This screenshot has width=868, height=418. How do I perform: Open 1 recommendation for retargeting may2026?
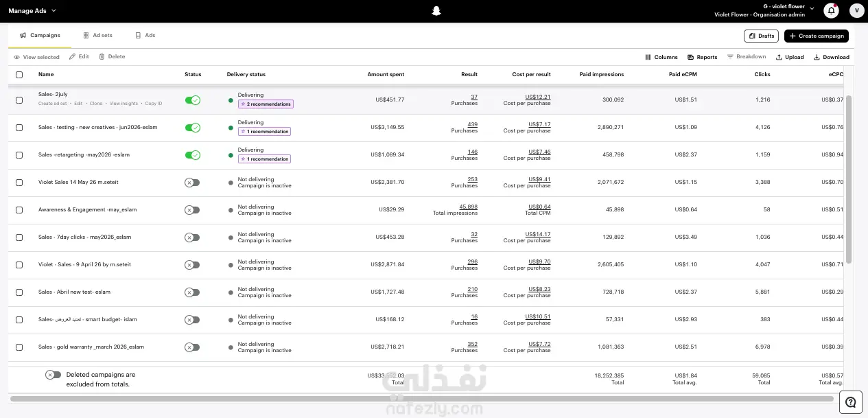point(263,159)
